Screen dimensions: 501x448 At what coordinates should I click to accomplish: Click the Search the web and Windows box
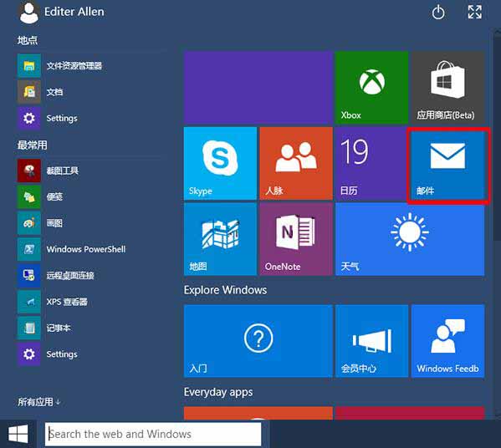(153, 434)
